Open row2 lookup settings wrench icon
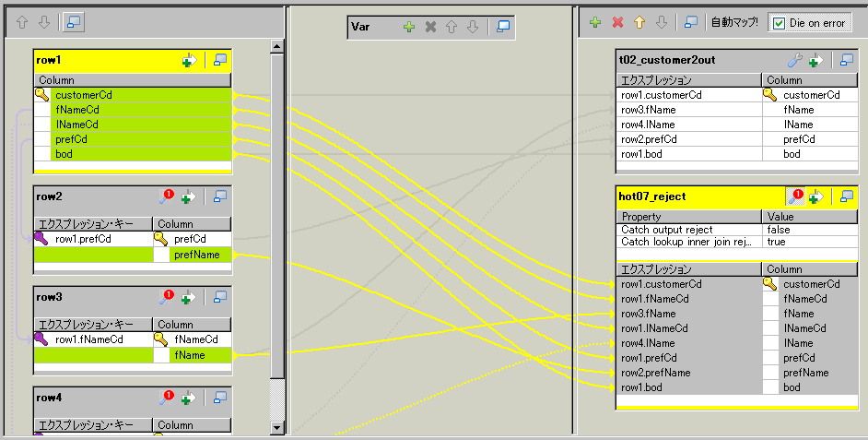Viewport: 868px width, 440px height. [167, 196]
